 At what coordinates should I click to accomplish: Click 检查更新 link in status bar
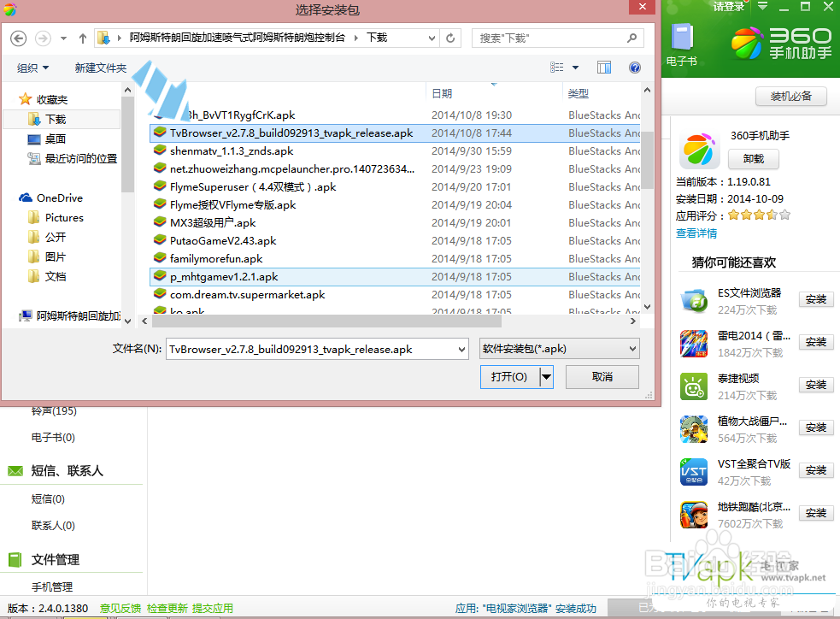167,608
